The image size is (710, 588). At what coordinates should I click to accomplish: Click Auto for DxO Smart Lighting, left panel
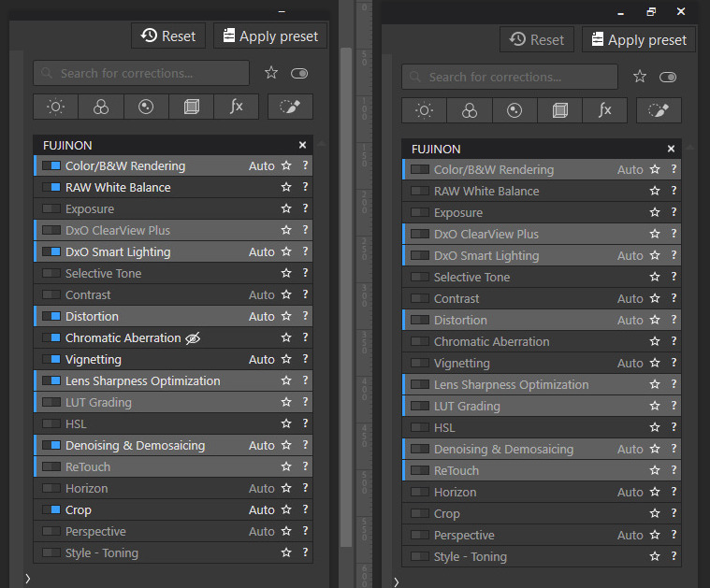click(x=261, y=252)
